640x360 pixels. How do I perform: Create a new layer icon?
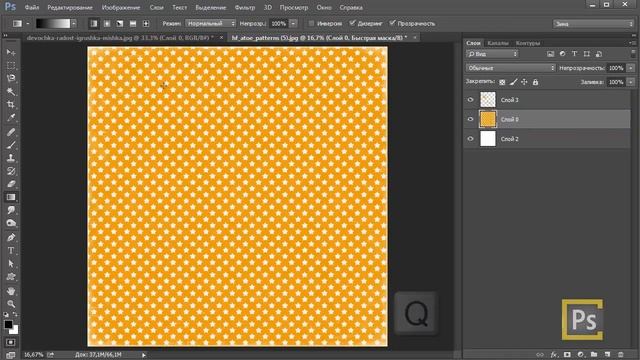click(607, 355)
